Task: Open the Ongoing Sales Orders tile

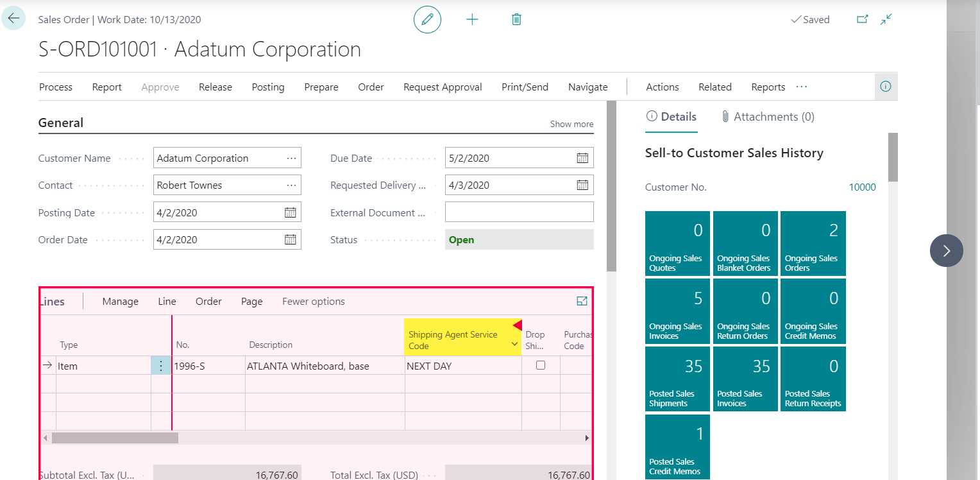Action: 813,243
